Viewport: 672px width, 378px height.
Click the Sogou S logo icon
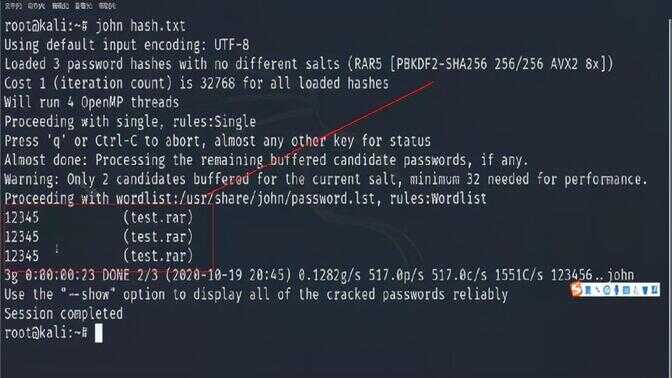pyautogui.click(x=576, y=290)
